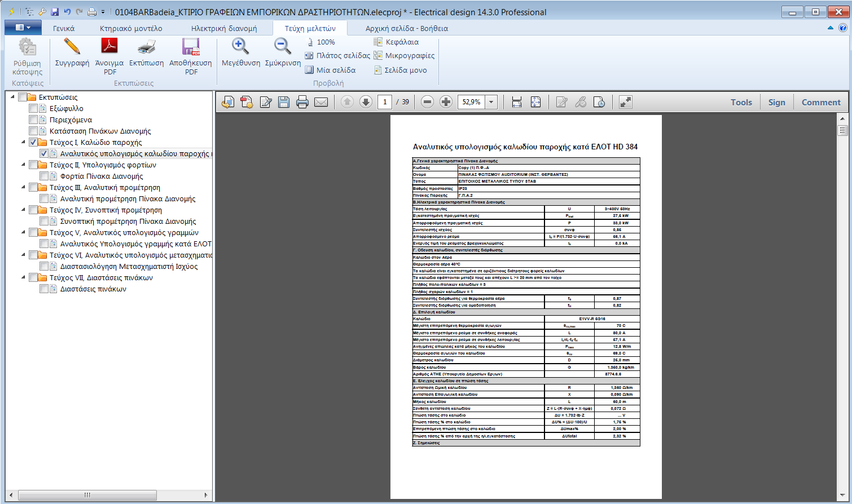852x504 pixels.
Task: Check the Εξώφυλλο checkbox
Action: click(33, 108)
